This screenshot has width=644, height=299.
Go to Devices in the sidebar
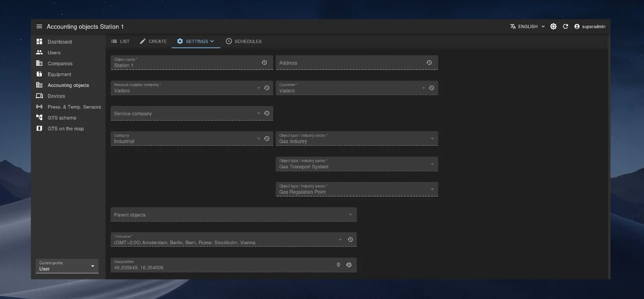56,96
